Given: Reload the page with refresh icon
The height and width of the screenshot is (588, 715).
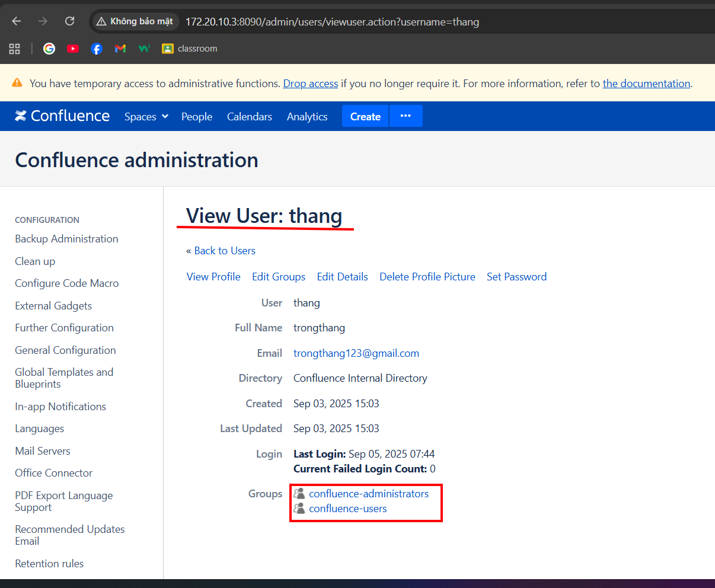Looking at the screenshot, I should [x=70, y=21].
